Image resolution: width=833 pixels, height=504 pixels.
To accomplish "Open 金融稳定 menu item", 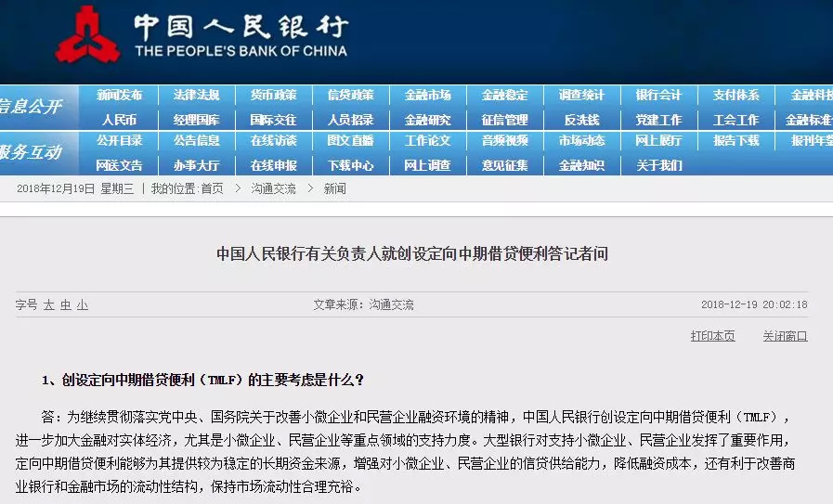I will pyautogui.click(x=504, y=95).
